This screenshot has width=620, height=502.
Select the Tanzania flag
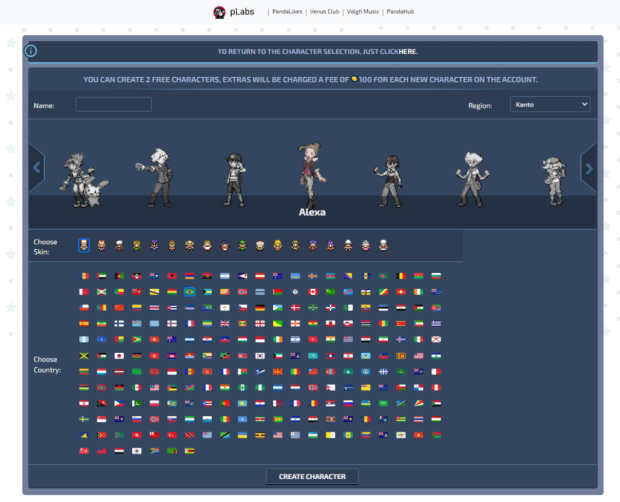[225, 435]
